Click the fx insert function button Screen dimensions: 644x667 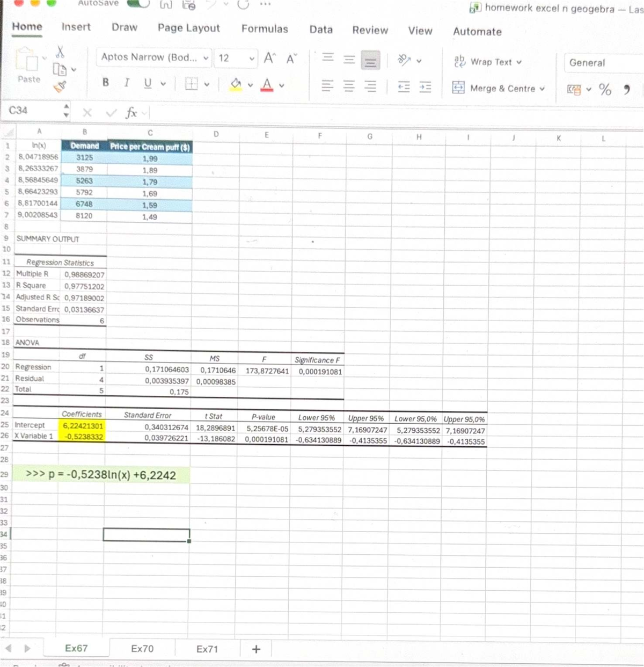click(130, 112)
